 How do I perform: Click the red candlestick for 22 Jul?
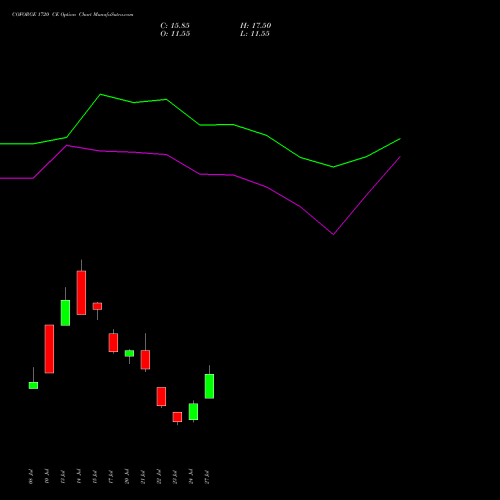pyautogui.click(x=161, y=396)
